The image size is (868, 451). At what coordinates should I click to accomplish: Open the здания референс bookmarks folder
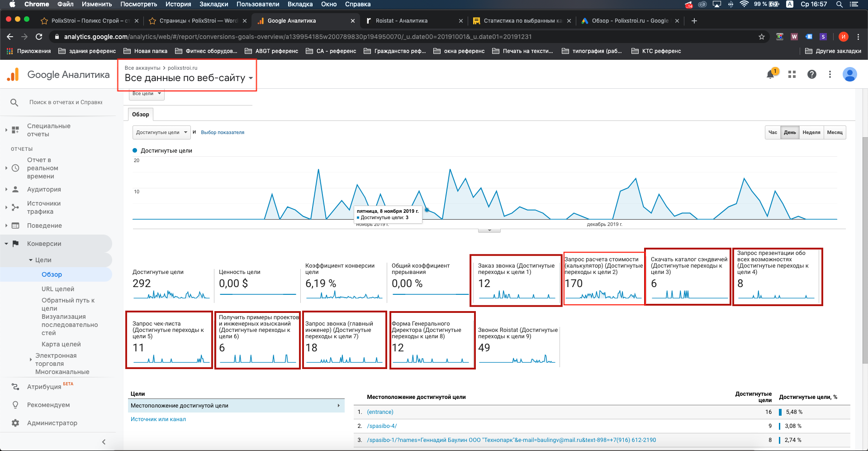[x=87, y=51]
